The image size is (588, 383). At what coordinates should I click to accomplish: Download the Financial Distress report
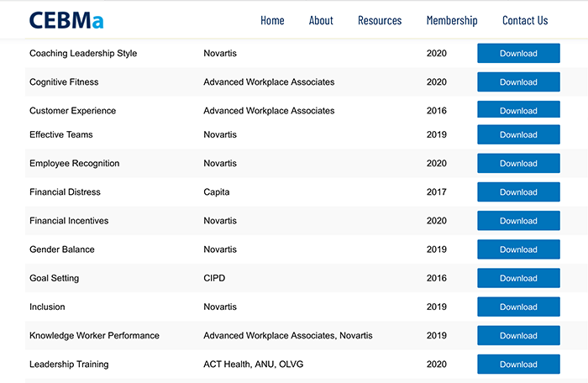(518, 192)
